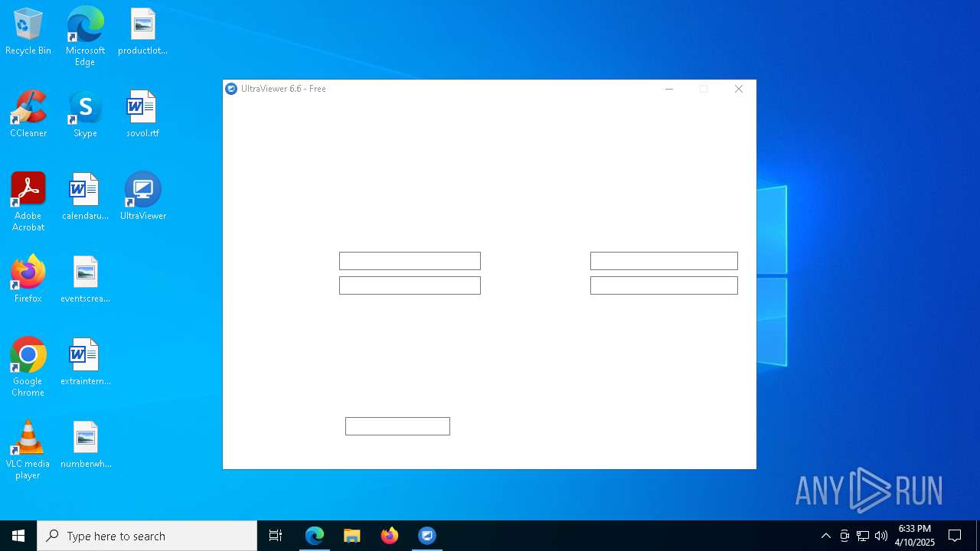Viewport: 980px width, 551px height.
Task: Open the volume control tray icon
Action: click(881, 536)
